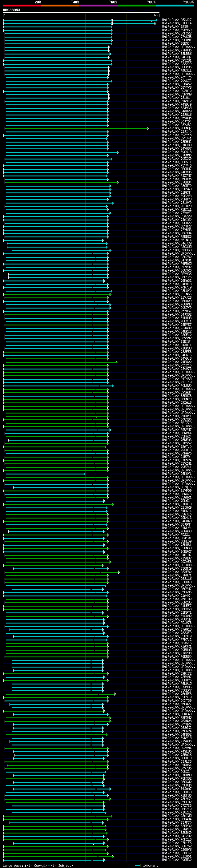Click the green ~80% identity legend segment
Screen dimensions: 197x868
137,6
